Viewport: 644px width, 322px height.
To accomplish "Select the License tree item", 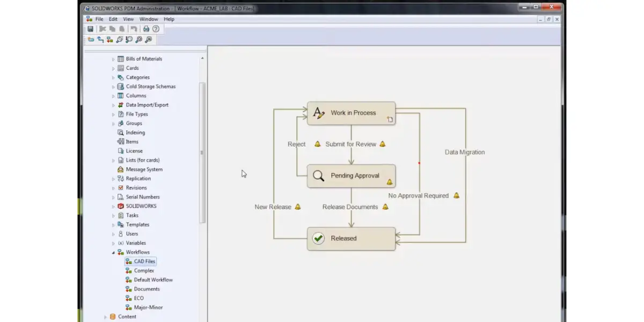I will [134, 151].
